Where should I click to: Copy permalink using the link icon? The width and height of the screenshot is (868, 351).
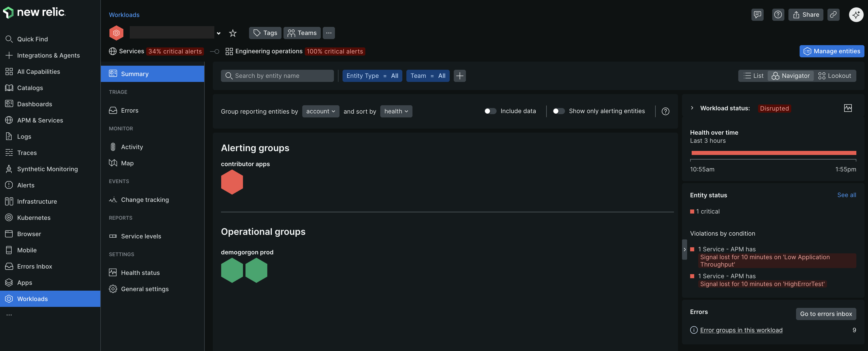[833, 14]
